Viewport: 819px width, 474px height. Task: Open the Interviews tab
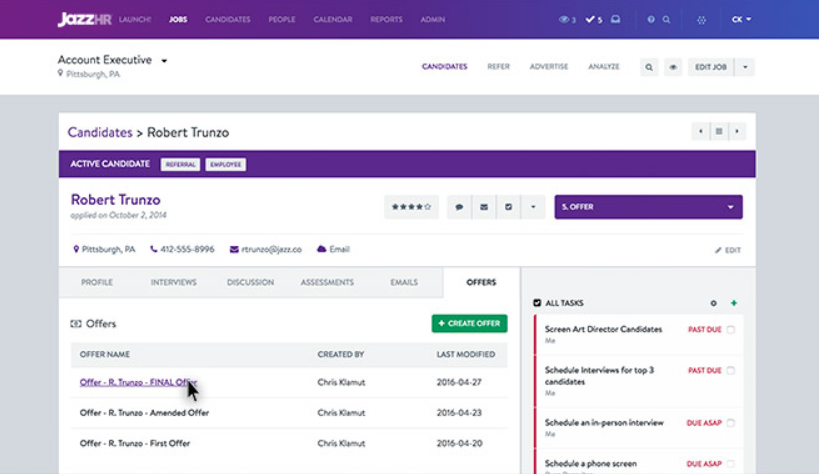point(174,282)
